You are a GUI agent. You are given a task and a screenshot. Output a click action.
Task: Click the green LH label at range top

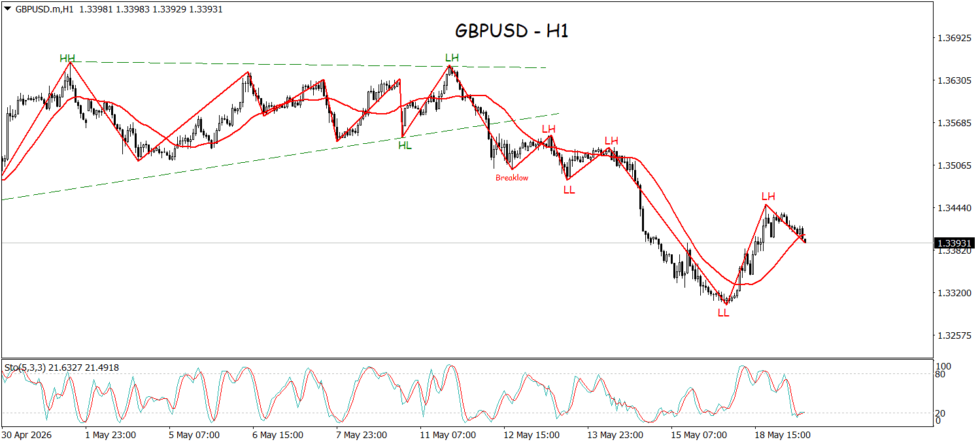pyautogui.click(x=452, y=58)
